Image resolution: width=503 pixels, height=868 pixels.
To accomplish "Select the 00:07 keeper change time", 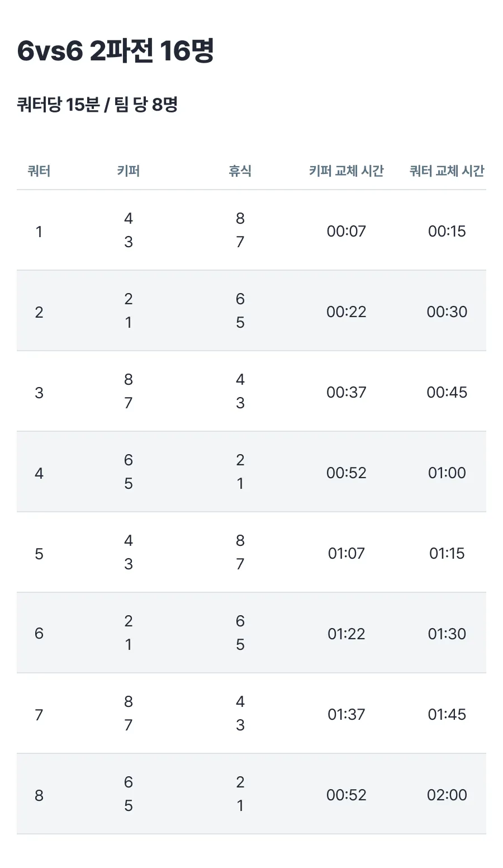I will [x=347, y=231].
